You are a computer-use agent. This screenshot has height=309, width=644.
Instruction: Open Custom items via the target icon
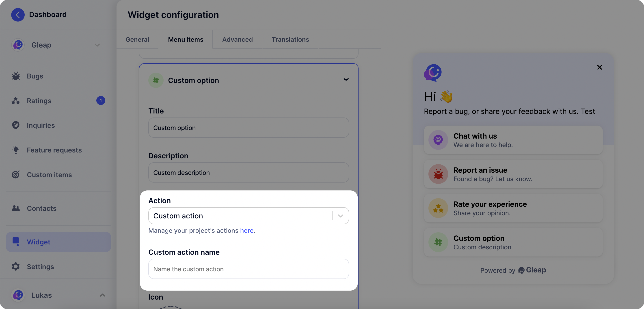(x=15, y=174)
